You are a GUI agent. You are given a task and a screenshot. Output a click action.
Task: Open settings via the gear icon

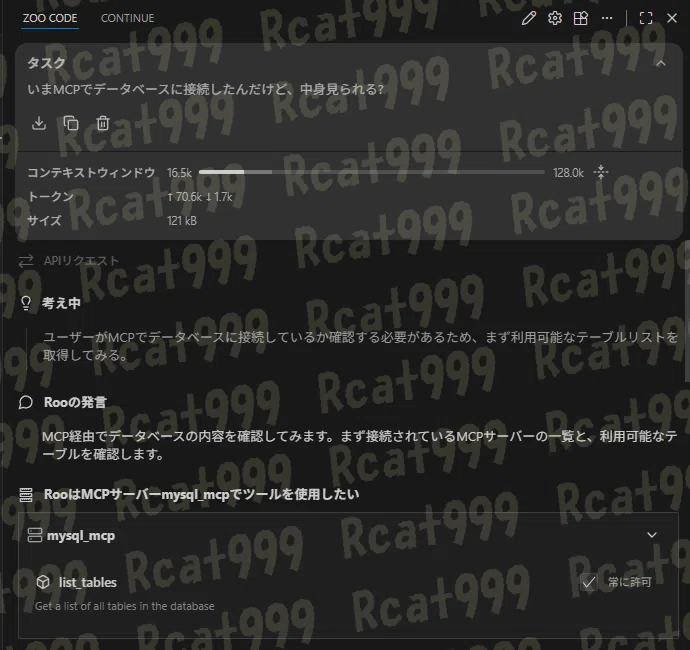[554, 18]
